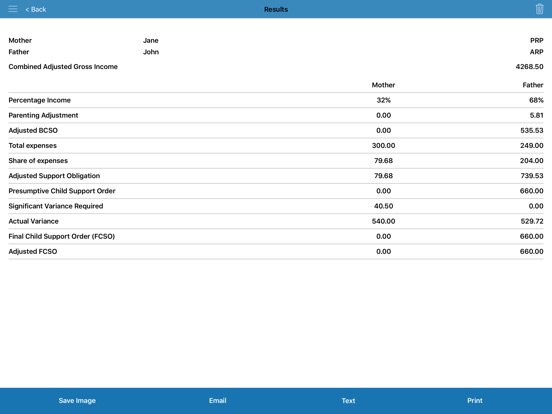This screenshot has width=552, height=414.
Task: Select the Adjusted BCSO row label
Action: (33, 130)
